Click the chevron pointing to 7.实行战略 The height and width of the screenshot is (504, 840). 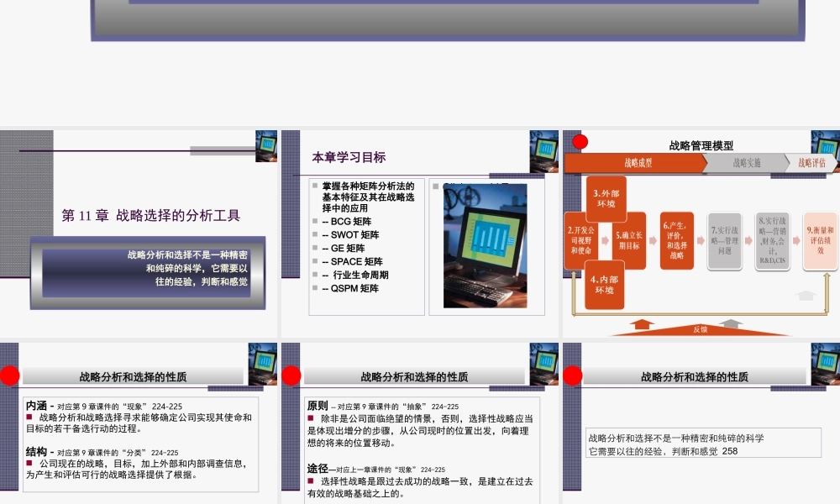[699, 241]
